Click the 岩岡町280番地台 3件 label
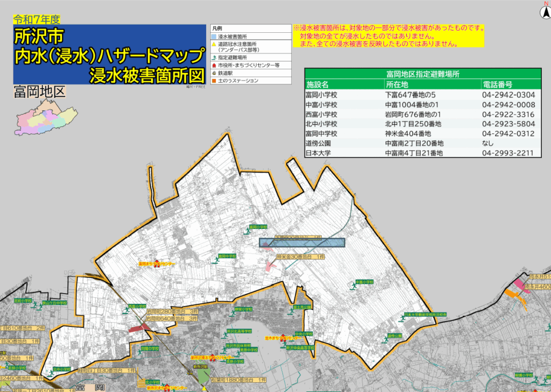This screenshot has width=551, height=392. 171,311
